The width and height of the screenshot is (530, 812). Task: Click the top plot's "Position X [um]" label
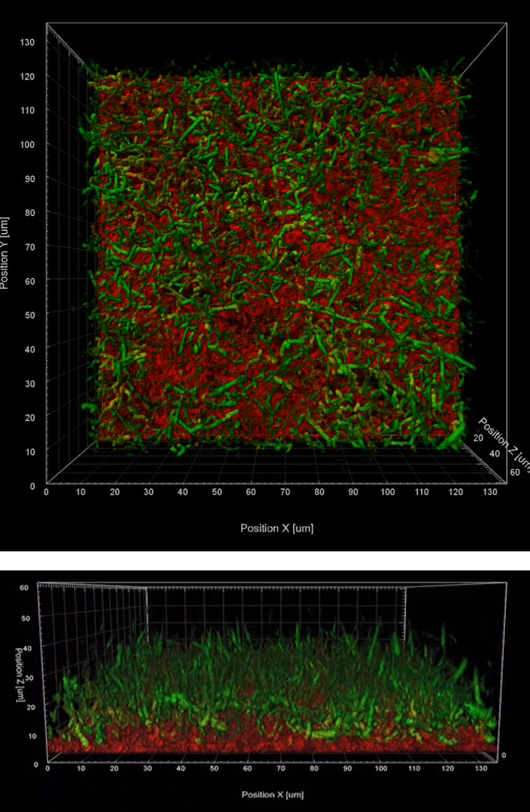tap(277, 528)
